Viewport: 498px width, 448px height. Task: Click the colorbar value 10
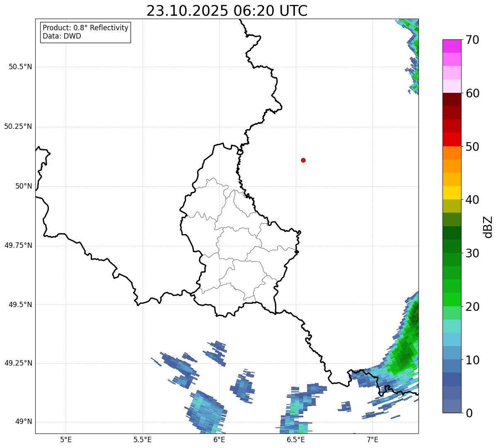(472, 360)
